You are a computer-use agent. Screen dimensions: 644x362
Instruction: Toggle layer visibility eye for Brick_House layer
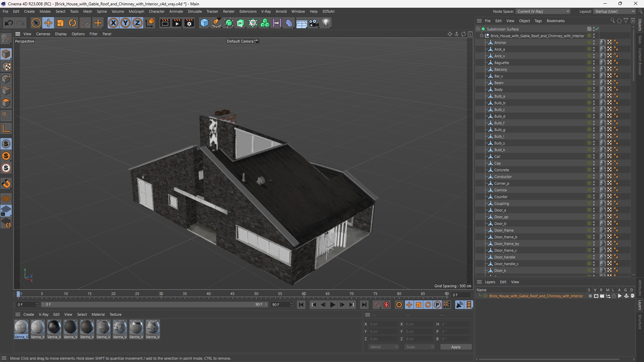point(596,296)
